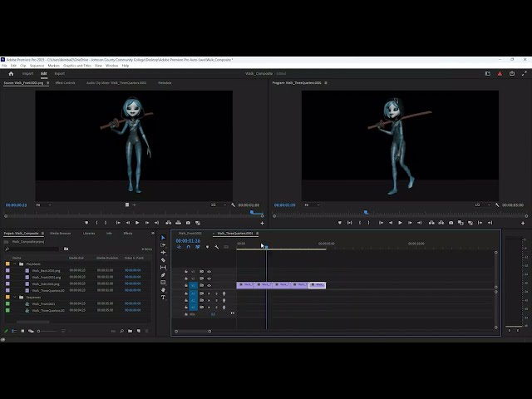Select the Hand tool

point(163,290)
